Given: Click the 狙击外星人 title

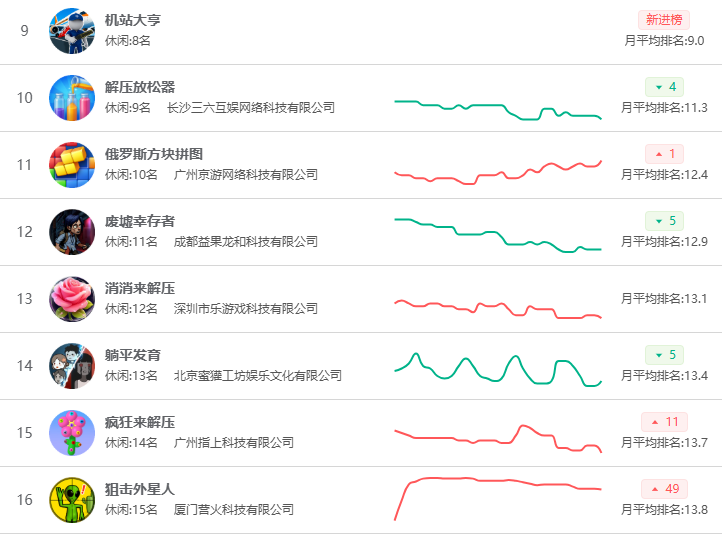Looking at the screenshot, I should pyautogui.click(x=140, y=489).
